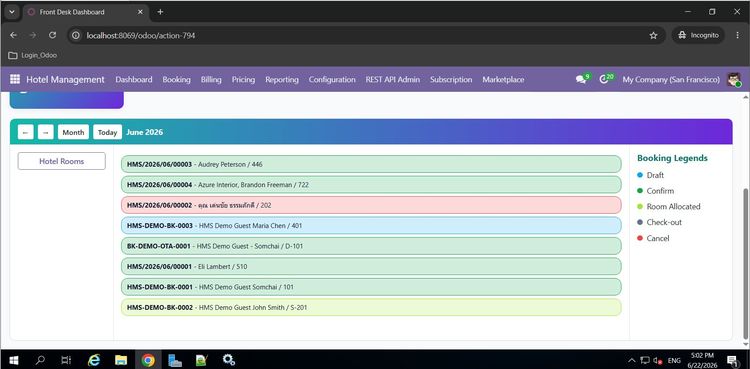
Task: Click the browser forward arrow
Action: [33, 35]
